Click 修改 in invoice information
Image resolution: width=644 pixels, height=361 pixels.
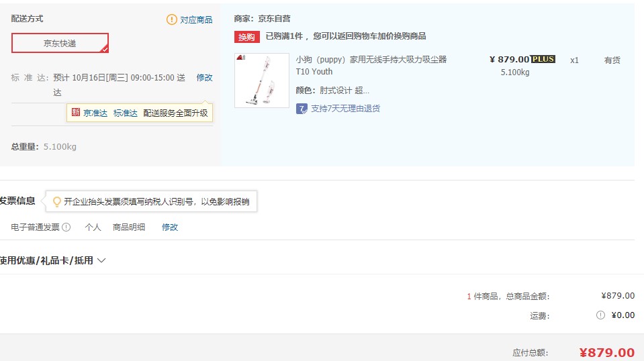[170, 227]
